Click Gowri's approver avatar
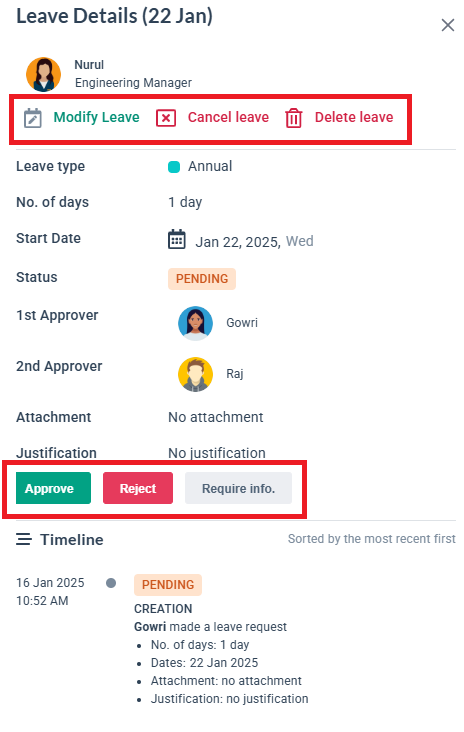Viewport: 464px width, 732px height. [x=195, y=323]
